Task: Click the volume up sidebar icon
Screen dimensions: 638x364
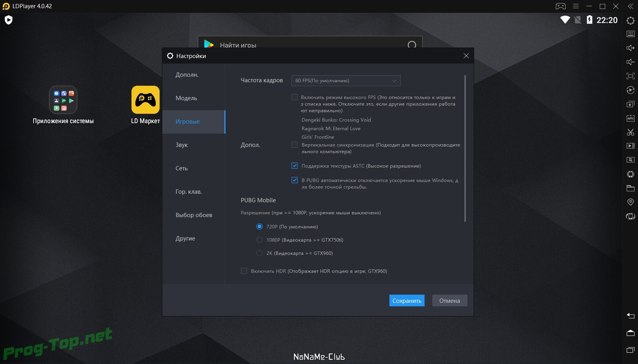Action: click(x=630, y=48)
